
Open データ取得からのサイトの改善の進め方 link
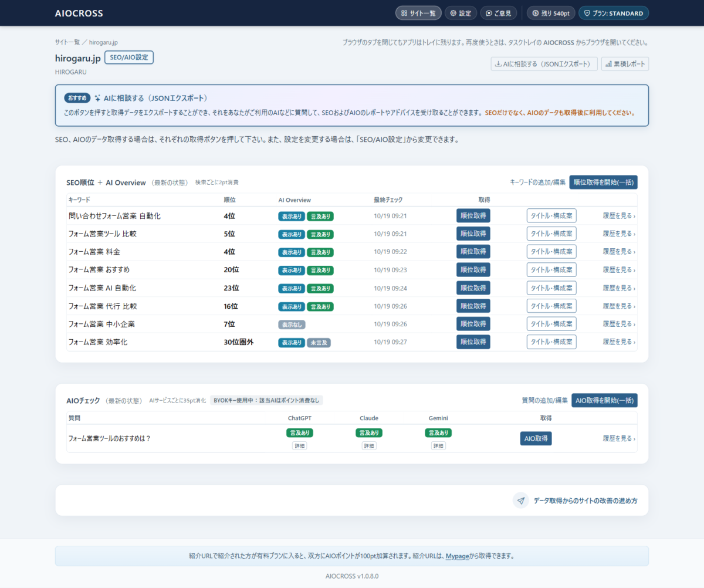pyautogui.click(x=585, y=501)
